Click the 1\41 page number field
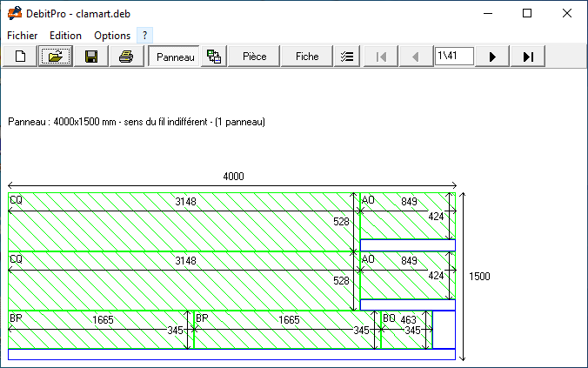The height and width of the screenshot is (368, 588). point(454,57)
